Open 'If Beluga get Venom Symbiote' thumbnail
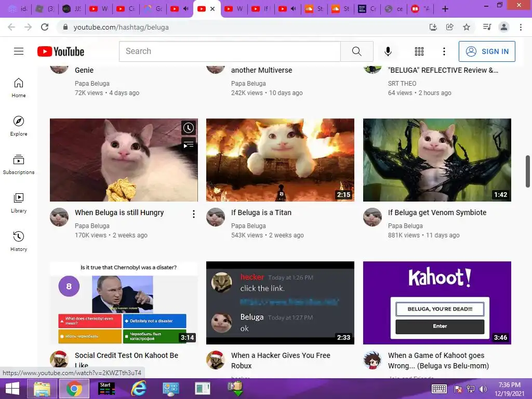The width and height of the screenshot is (532, 399). point(437,160)
